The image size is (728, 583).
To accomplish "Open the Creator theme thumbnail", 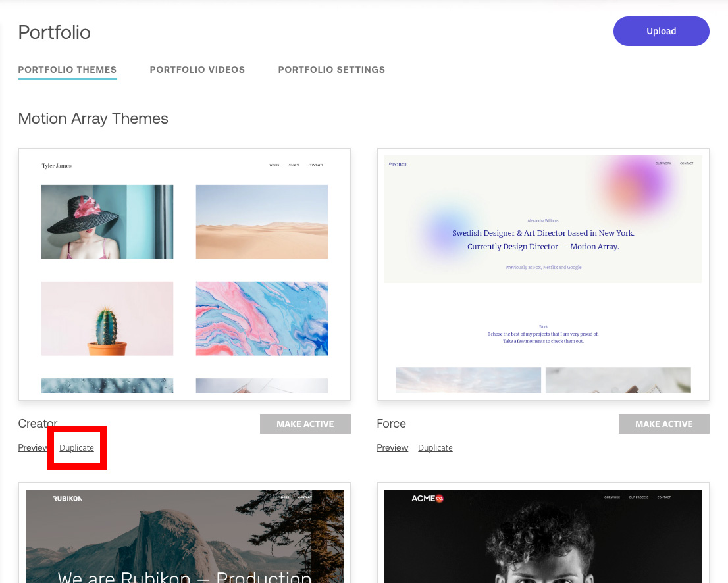I will click(184, 274).
